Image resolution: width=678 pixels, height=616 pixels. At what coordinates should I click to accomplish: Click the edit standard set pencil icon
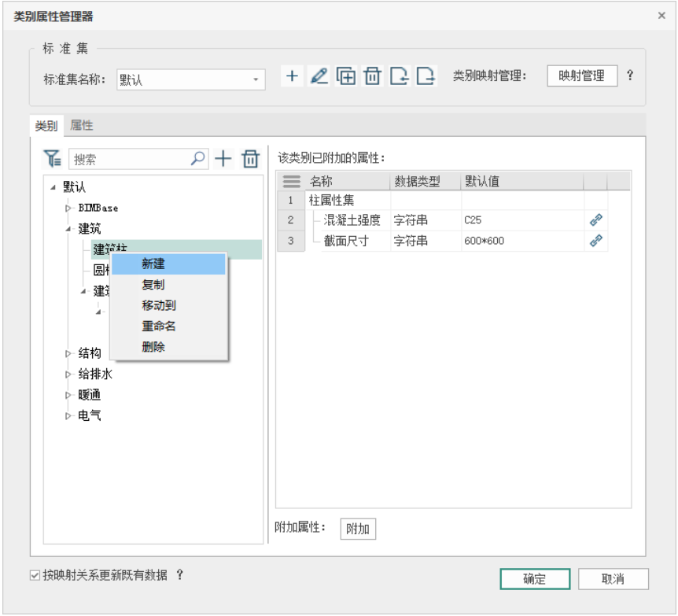(319, 76)
